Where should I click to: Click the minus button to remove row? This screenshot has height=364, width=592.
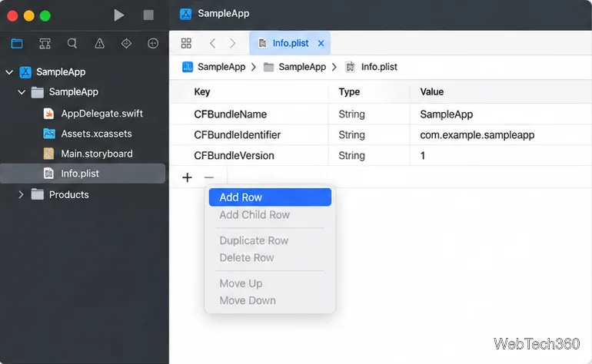pyautogui.click(x=209, y=177)
